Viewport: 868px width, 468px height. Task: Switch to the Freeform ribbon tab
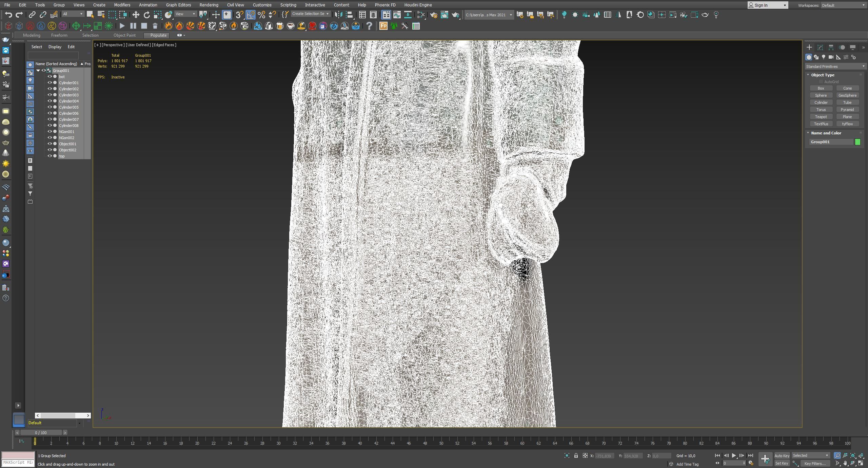[x=59, y=35]
